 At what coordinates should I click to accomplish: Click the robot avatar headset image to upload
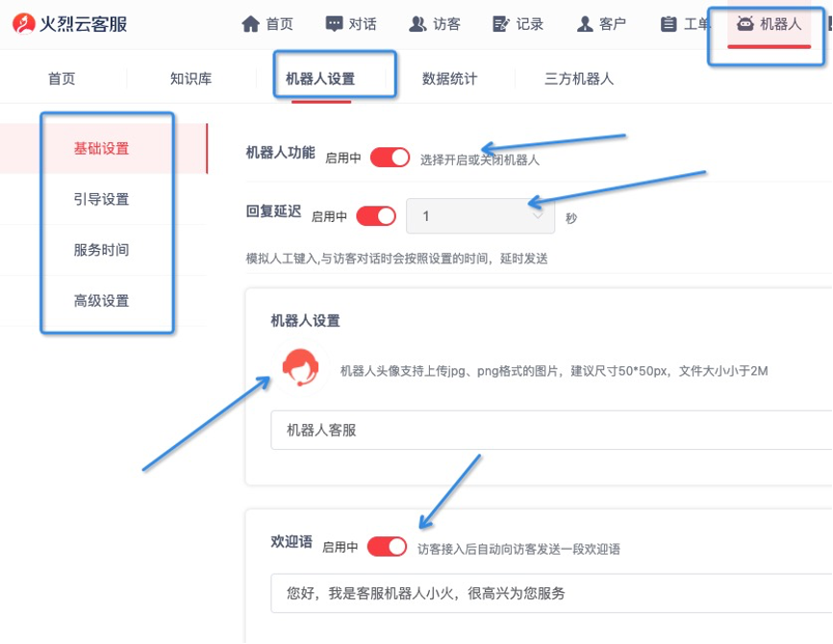coord(301,367)
